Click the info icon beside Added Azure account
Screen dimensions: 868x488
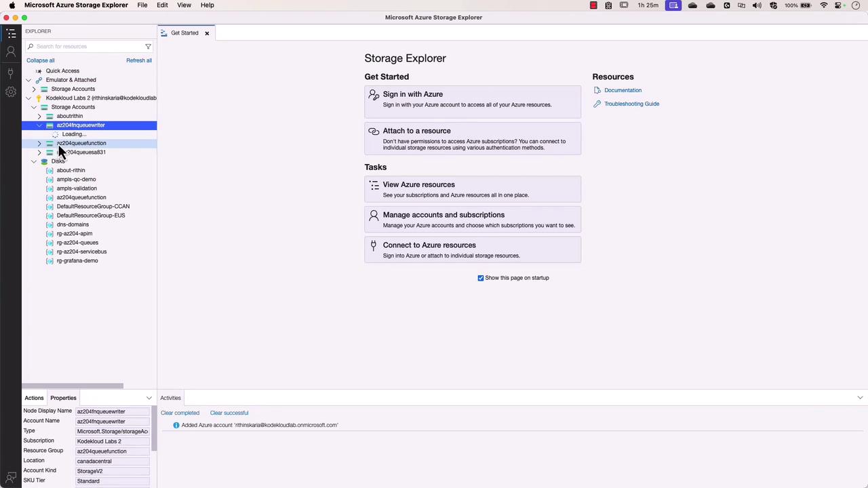click(176, 426)
